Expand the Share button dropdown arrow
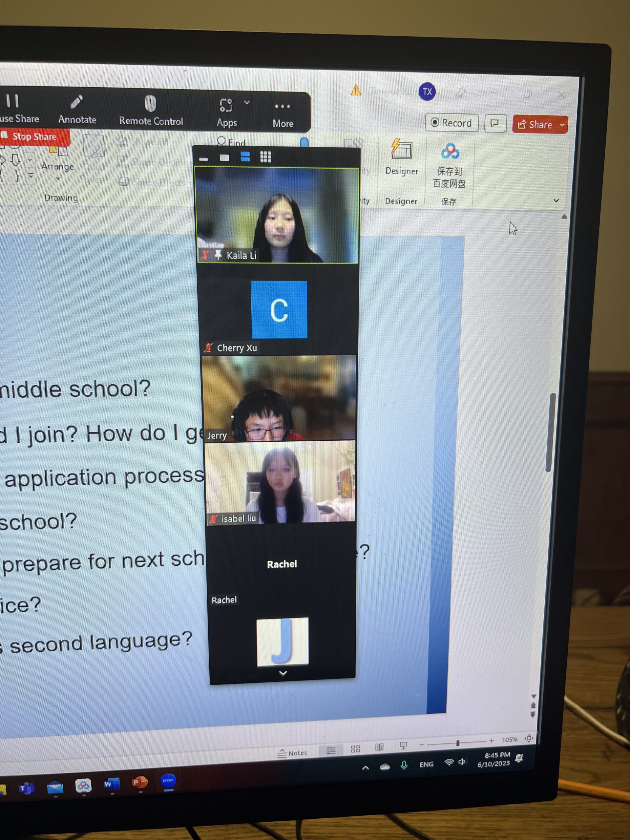 point(562,125)
